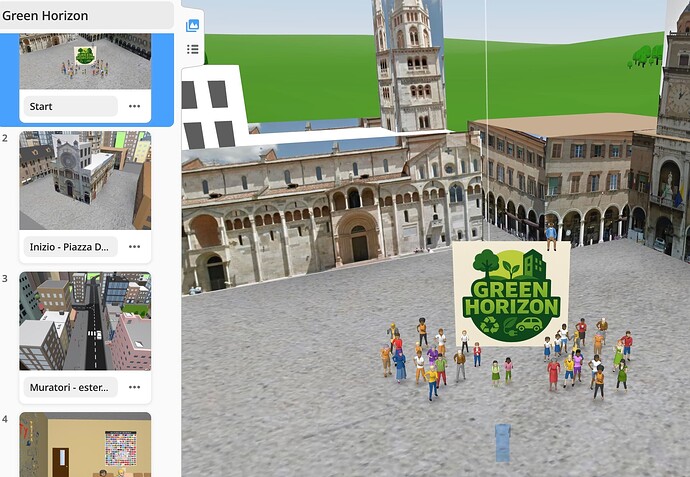Select the person sitting atop the billboard
This screenshot has height=477, width=690.
pos(551,236)
